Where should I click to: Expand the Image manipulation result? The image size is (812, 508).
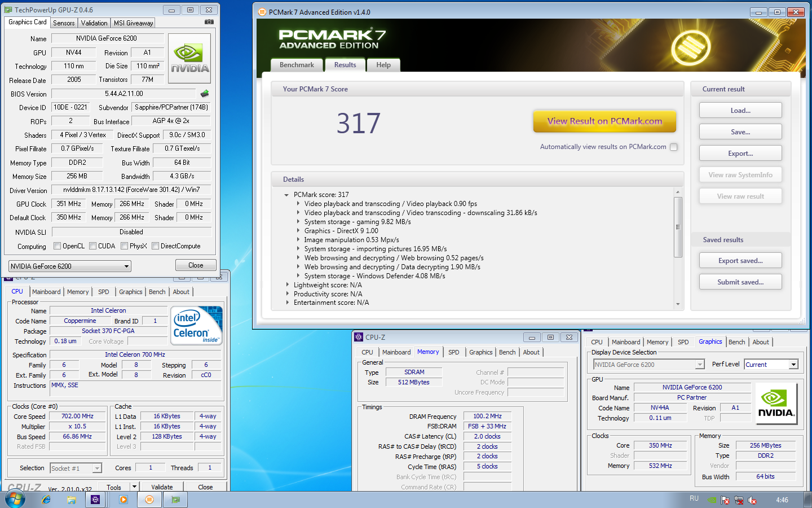coord(298,240)
